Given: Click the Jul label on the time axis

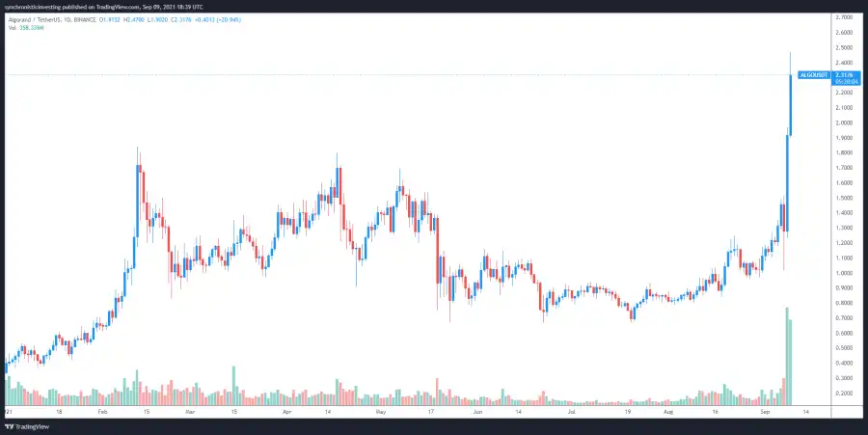Looking at the screenshot, I should tap(572, 412).
